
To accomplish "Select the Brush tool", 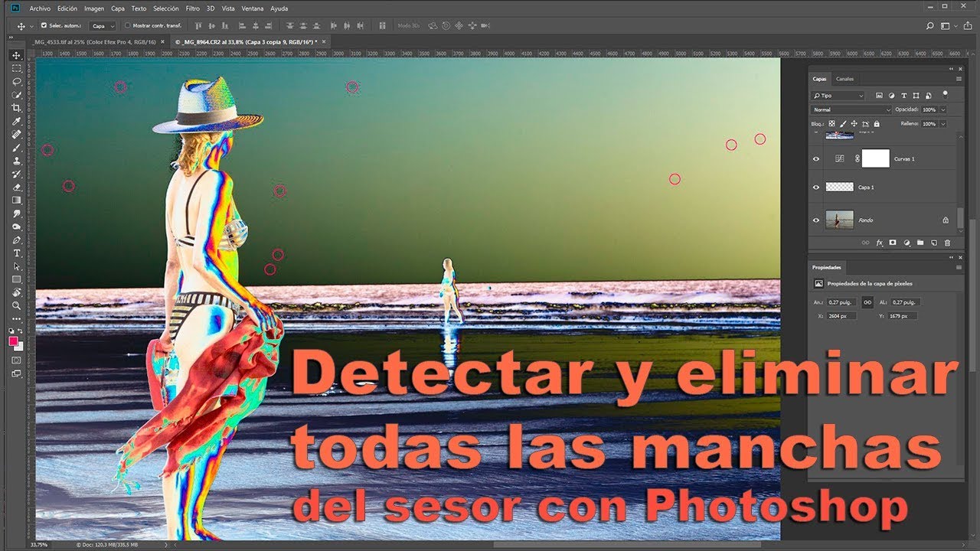I will (17, 148).
